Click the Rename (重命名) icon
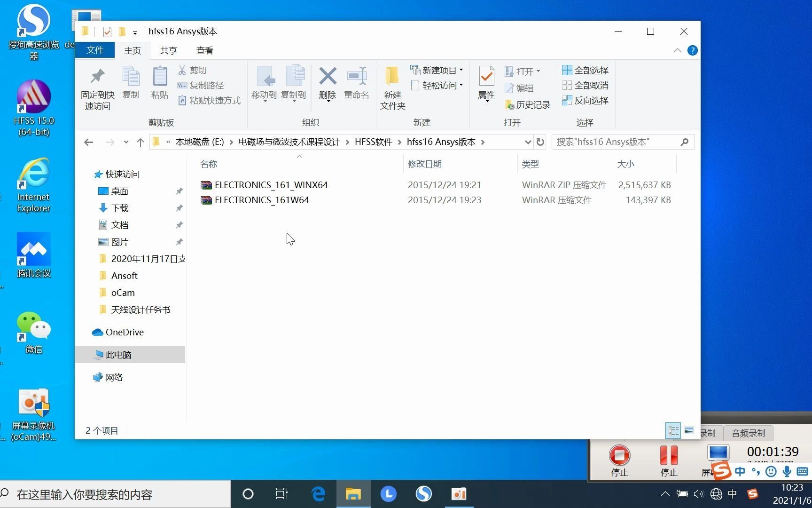812x508 pixels. click(x=357, y=76)
